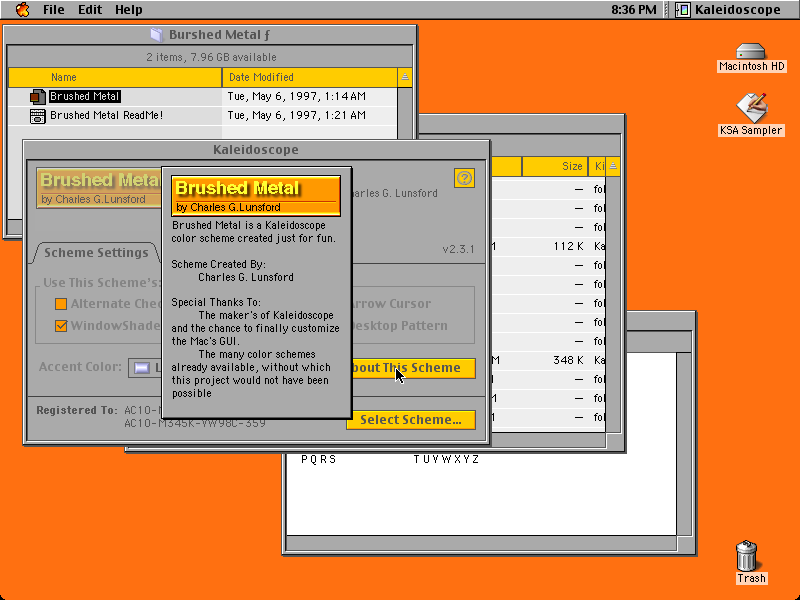Open the Accent Color popup menu
The image size is (800, 600).
click(x=145, y=367)
